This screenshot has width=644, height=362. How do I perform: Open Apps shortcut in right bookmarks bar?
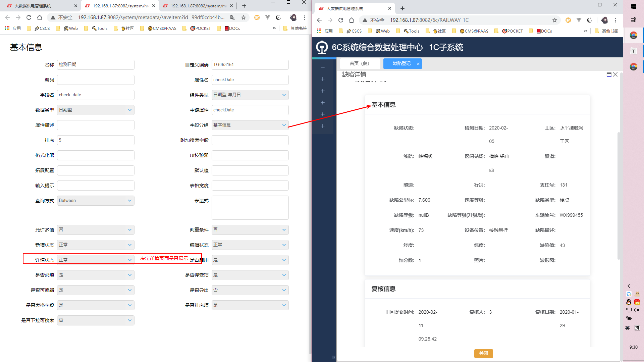pyautogui.click(x=324, y=31)
